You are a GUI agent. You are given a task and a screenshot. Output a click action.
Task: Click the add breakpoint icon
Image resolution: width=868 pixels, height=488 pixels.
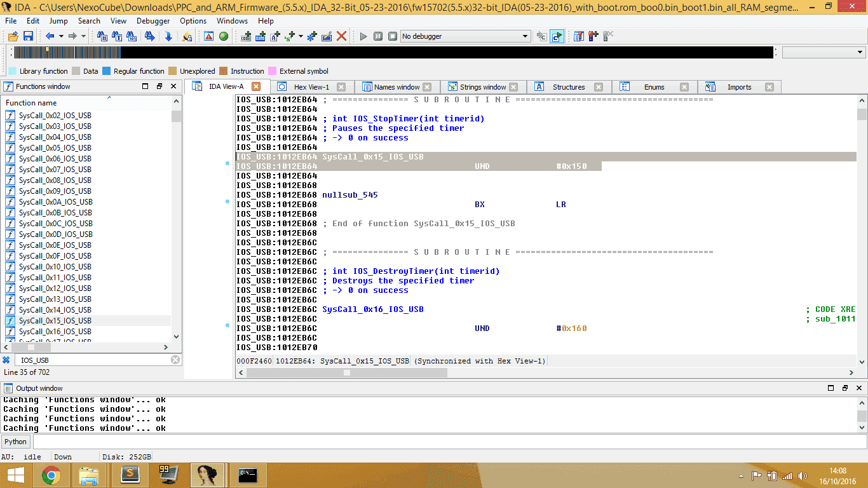pos(593,36)
